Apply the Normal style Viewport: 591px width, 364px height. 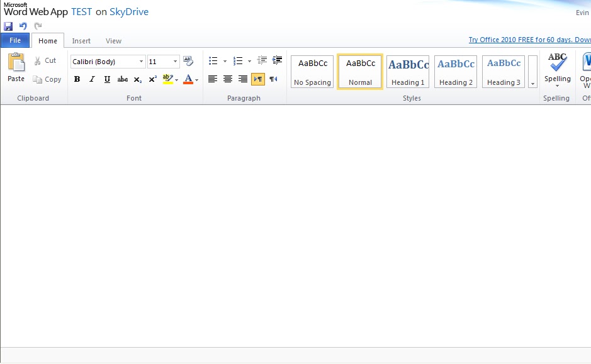click(360, 72)
